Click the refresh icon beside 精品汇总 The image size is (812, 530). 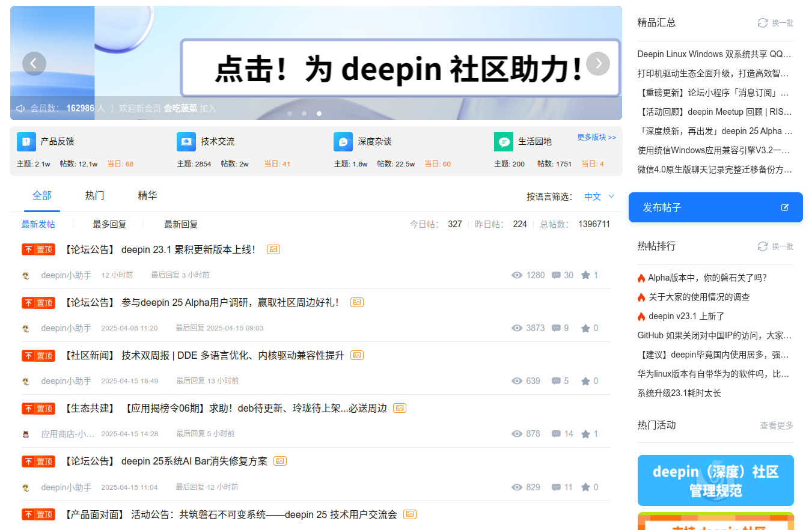pyautogui.click(x=763, y=23)
